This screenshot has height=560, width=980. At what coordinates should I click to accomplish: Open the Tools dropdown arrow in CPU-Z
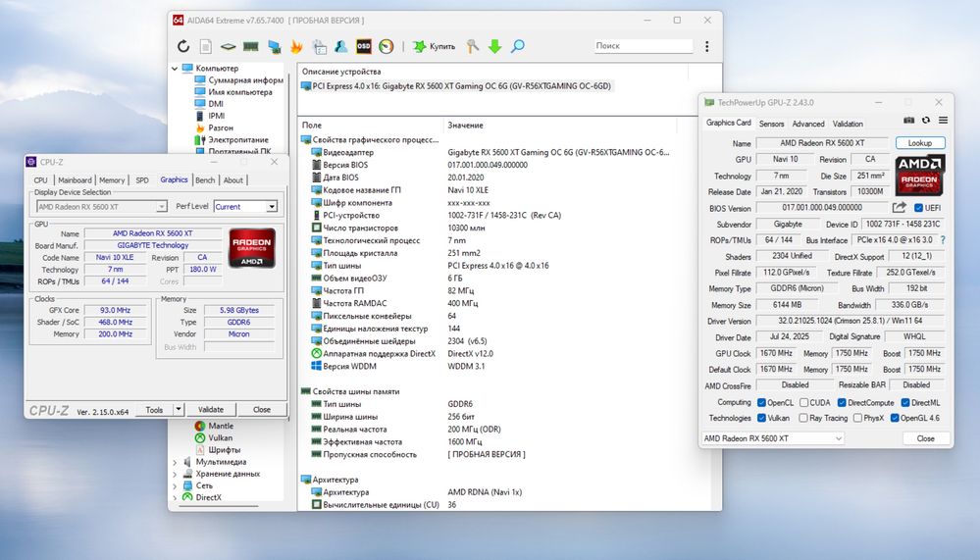click(179, 409)
